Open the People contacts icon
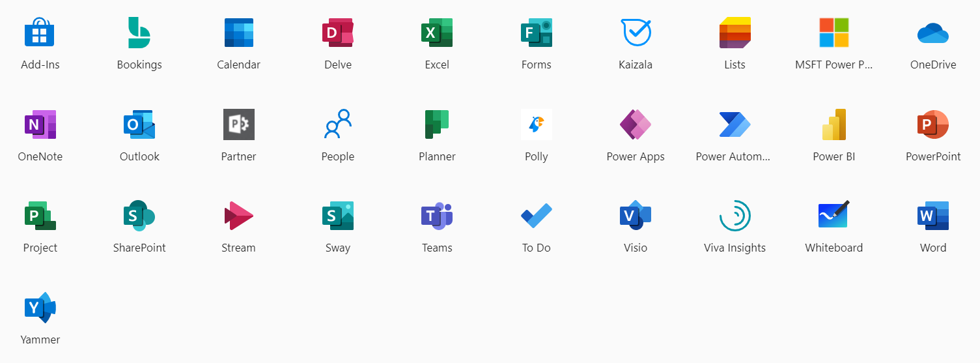The image size is (980, 363). tap(338, 124)
